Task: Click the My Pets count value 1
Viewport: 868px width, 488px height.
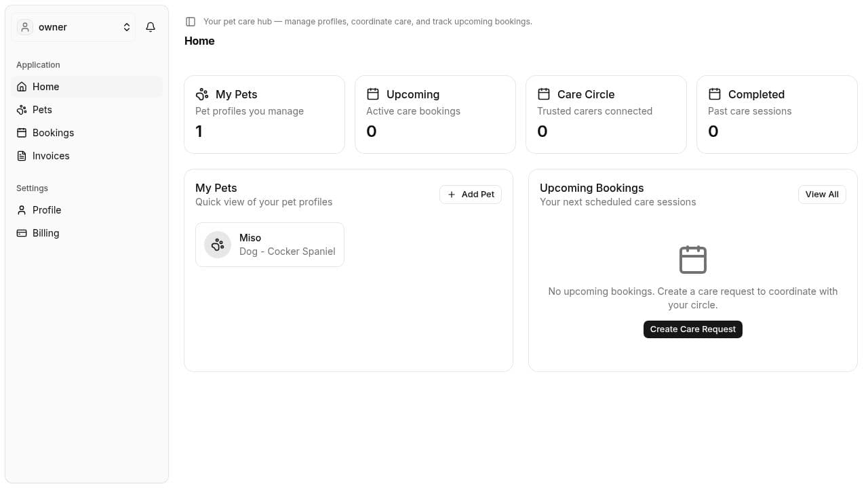Action: click(x=199, y=131)
